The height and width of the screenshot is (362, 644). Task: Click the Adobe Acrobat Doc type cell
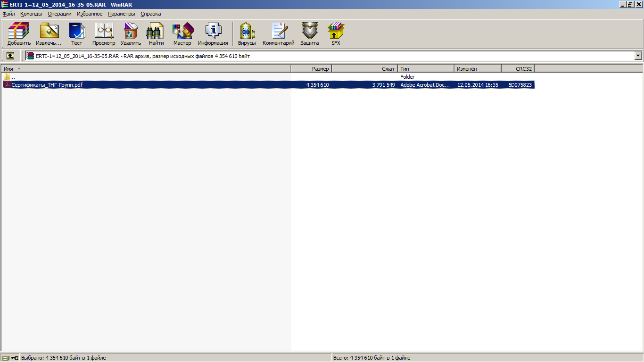tap(425, 85)
